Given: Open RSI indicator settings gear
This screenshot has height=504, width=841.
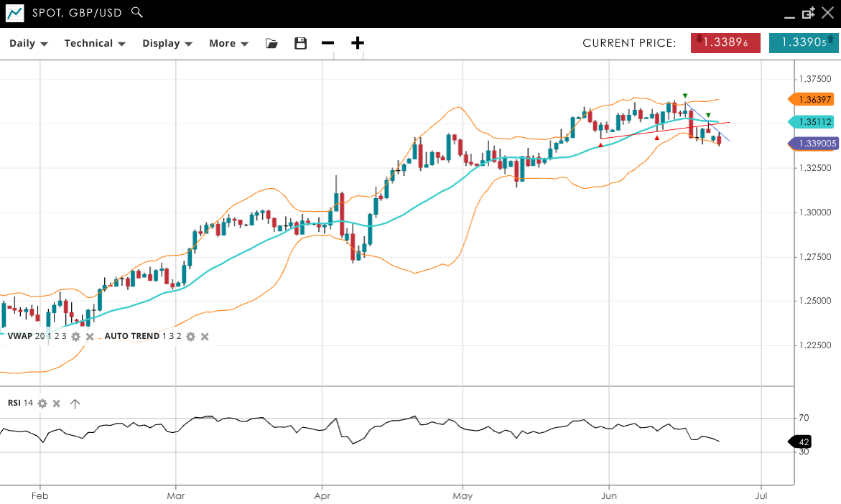Looking at the screenshot, I should [x=42, y=403].
